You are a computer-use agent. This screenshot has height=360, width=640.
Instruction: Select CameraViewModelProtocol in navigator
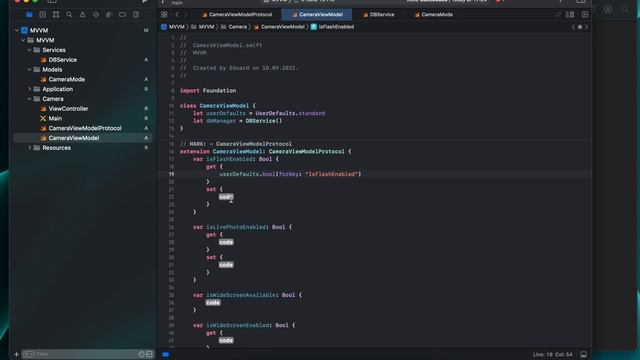[85, 128]
